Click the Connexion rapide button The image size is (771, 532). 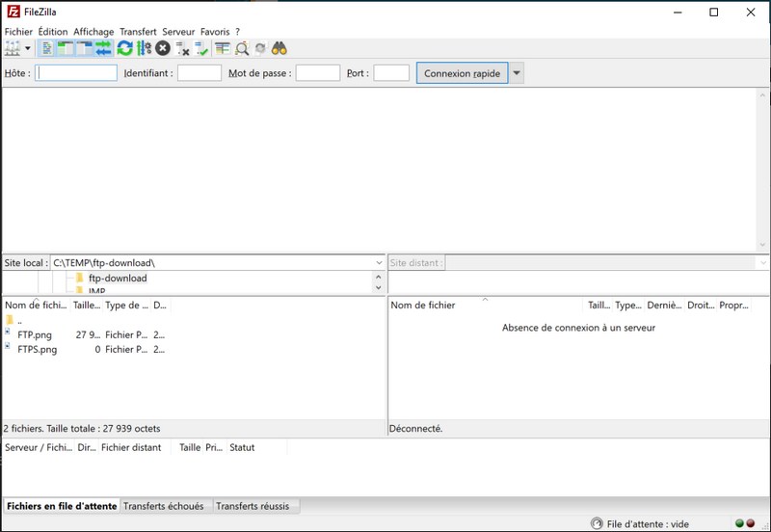[462, 73]
